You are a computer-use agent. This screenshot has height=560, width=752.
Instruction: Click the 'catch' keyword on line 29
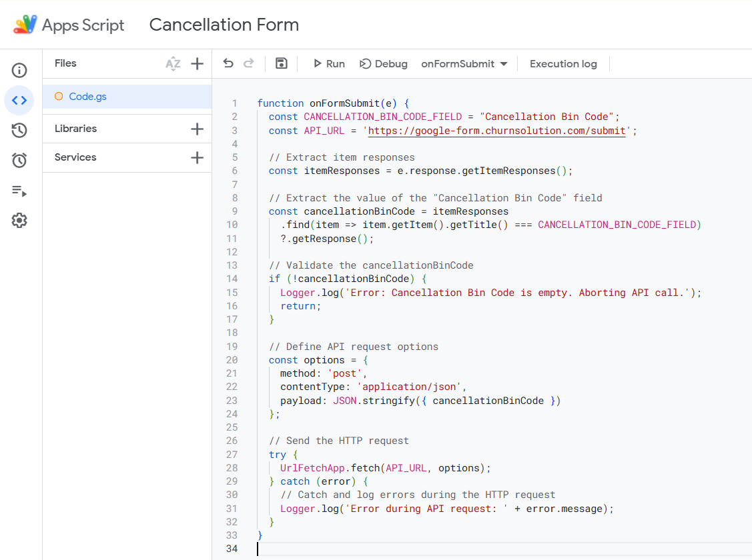(295, 481)
